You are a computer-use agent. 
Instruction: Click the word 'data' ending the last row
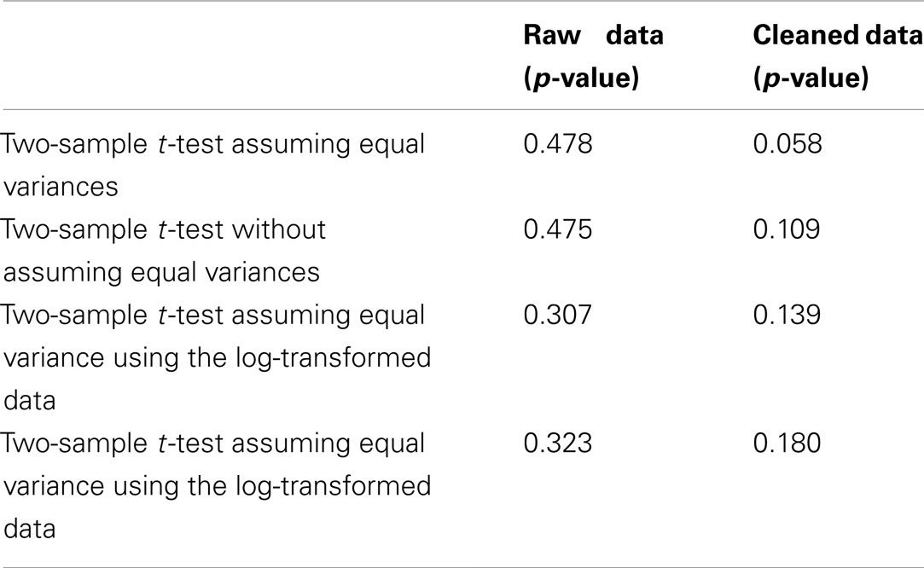click(30, 529)
